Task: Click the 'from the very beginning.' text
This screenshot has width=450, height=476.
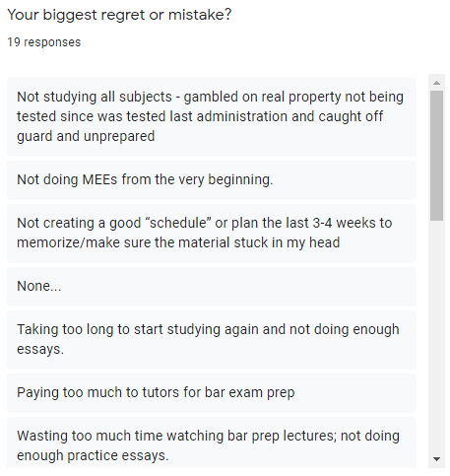Action: click(x=197, y=180)
